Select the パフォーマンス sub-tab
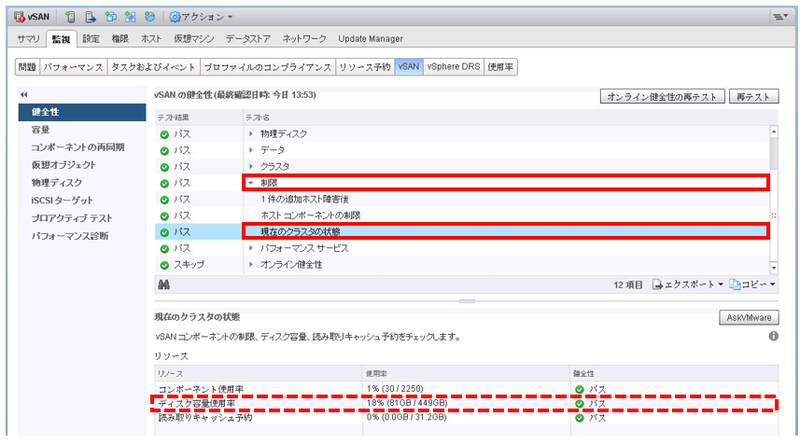The height and width of the screenshot is (444, 800). tap(73, 67)
